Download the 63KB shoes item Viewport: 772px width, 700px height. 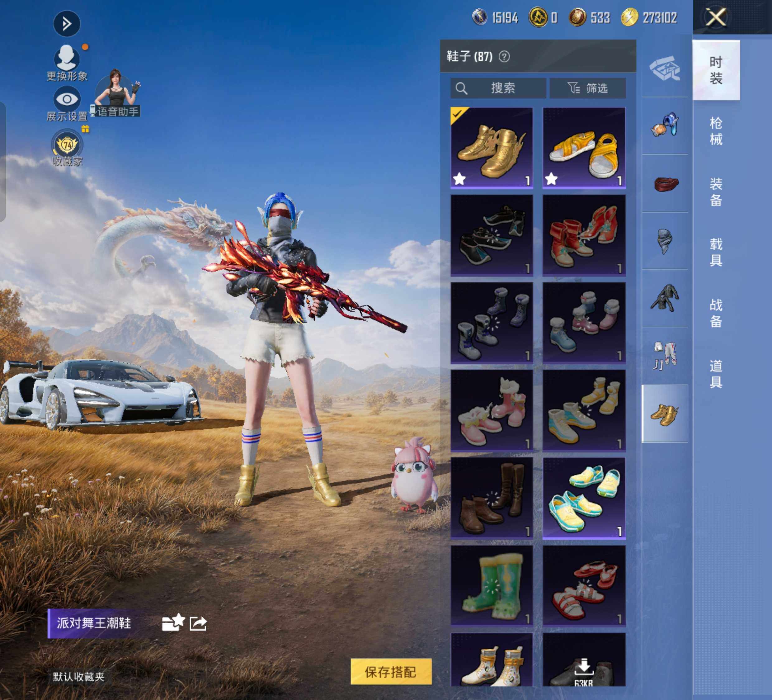pos(584,660)
